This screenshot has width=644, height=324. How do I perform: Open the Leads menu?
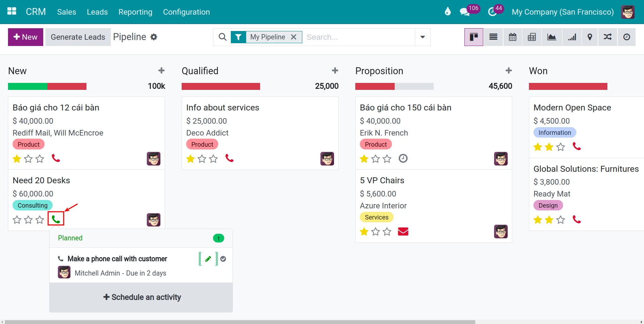coord(97,12)
